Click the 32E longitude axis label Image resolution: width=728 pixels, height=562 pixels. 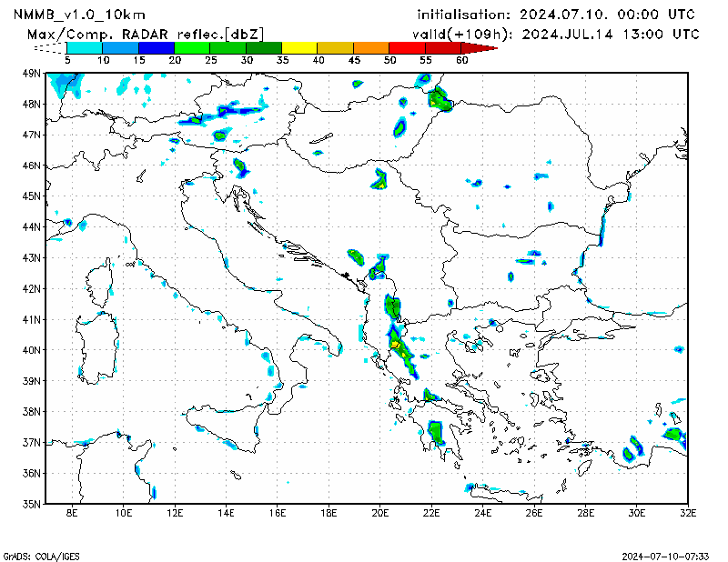[x=688, y=514]
